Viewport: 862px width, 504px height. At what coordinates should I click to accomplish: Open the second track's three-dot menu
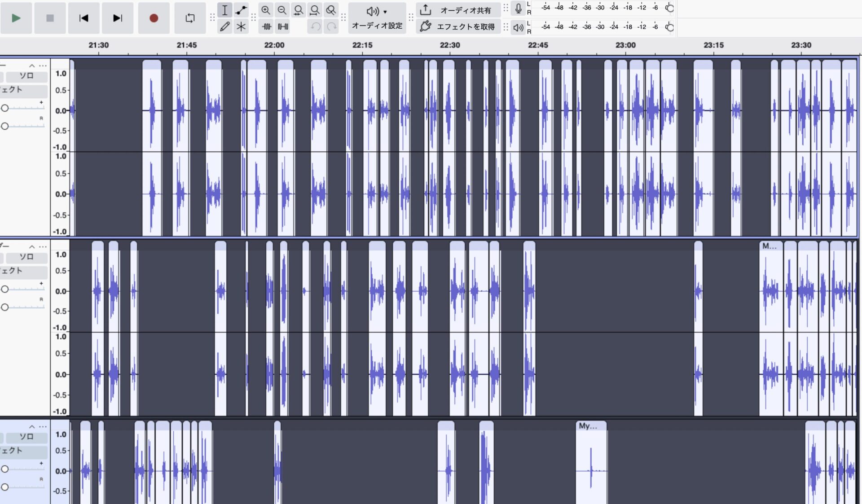coord(43,246)
